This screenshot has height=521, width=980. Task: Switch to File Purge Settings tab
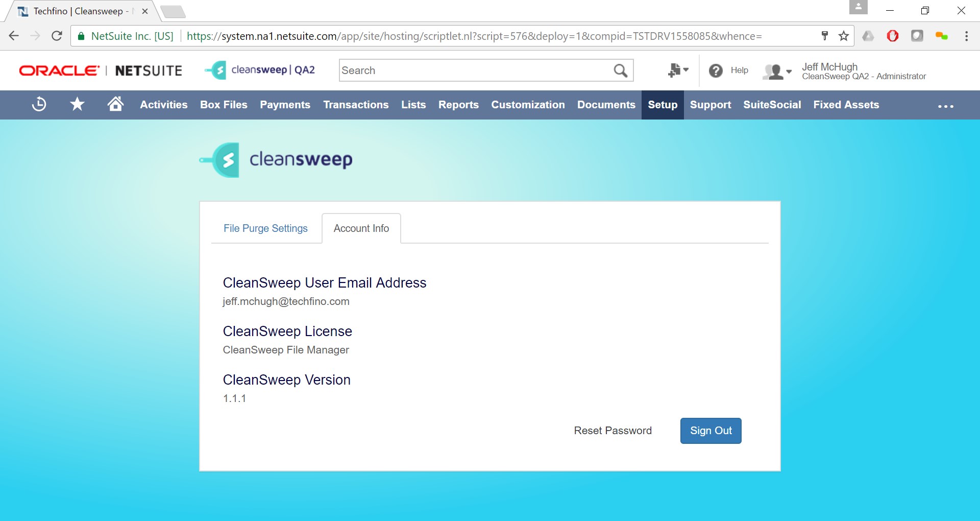[x=265, y=228]
